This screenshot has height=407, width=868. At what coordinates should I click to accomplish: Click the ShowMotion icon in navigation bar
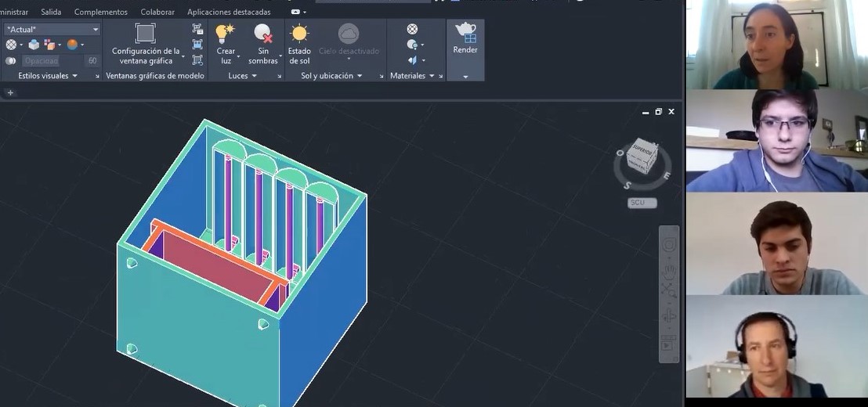point(669,344)
